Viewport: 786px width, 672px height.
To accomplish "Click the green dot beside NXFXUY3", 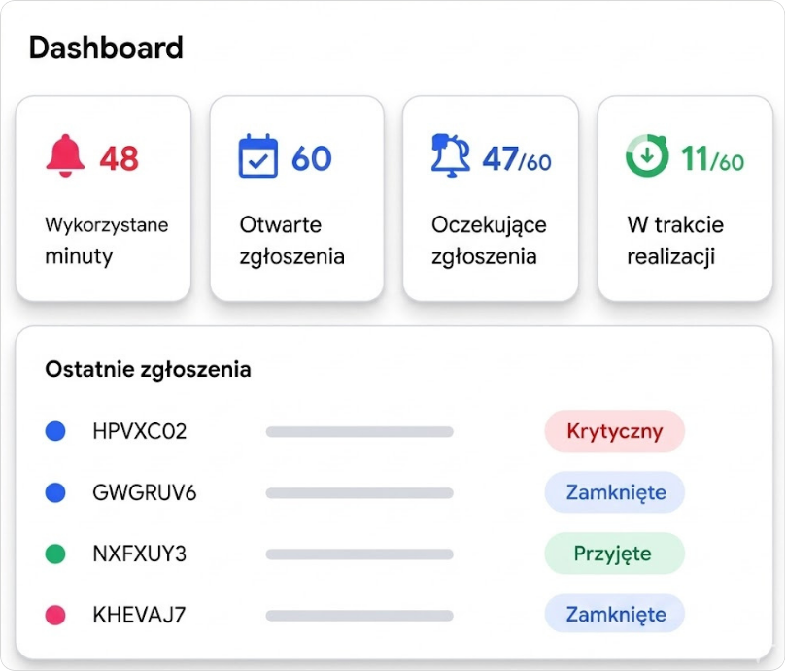I will point(55,554).
